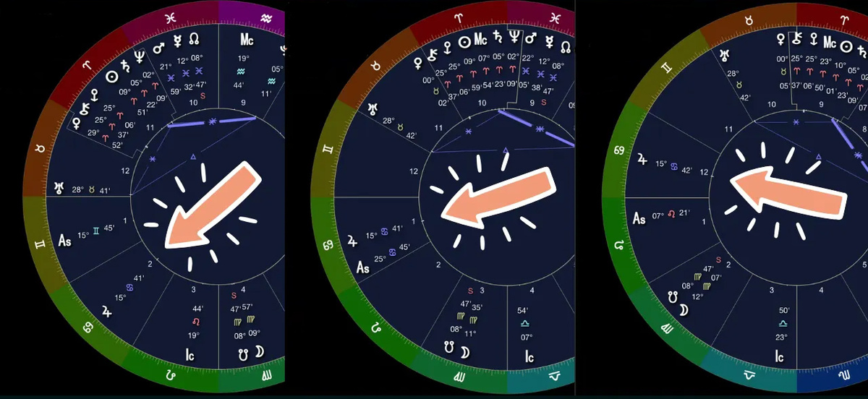Viewport: 868px width, 399px height.
Task: Click the As label in the left chart
Action: (x=64, y=242)
